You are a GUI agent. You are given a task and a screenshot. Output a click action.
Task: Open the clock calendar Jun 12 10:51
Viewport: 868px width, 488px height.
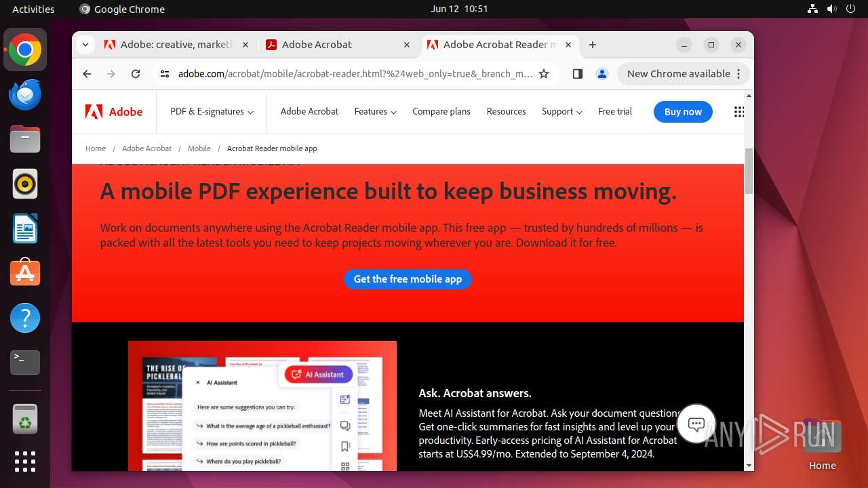[459, 9]
